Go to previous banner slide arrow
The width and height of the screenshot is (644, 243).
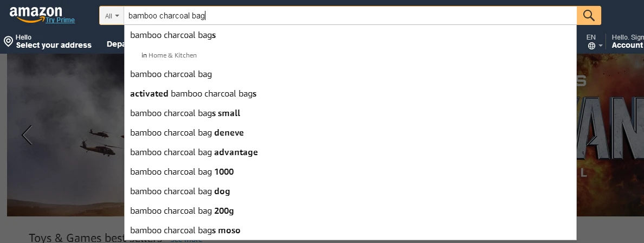pos(27,135)
